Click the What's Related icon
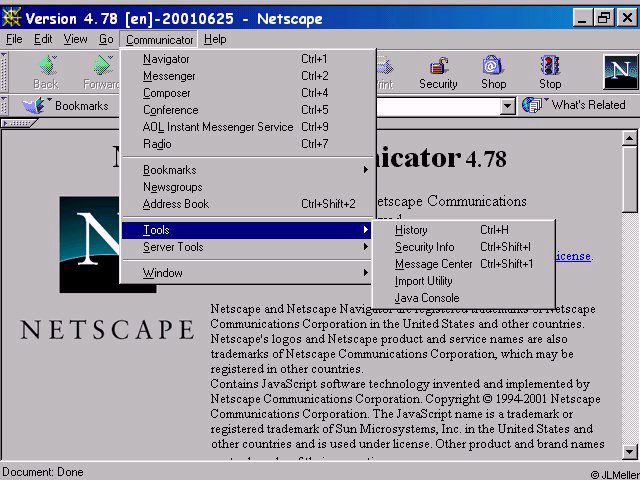Screen dimensions: 640x480 tap(533, 105)
